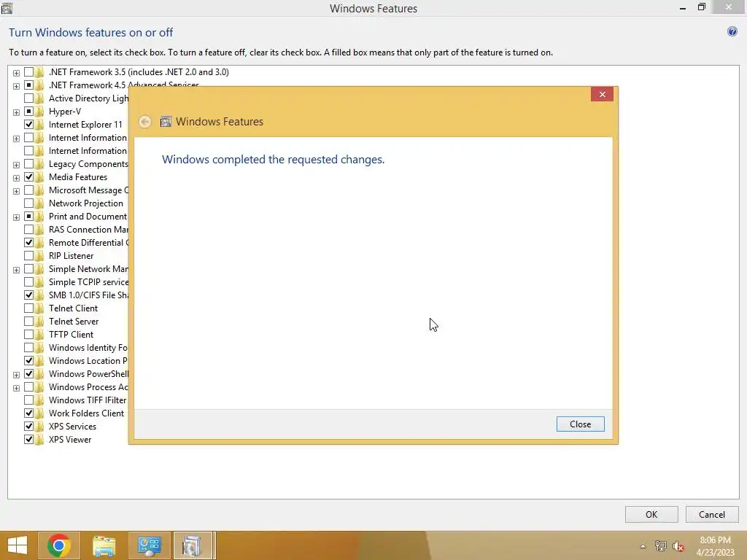The width and height of the screenshot is (747, 560).
Task: Check the Windows TIFF IFilter box
Action: tap(28, 400)
